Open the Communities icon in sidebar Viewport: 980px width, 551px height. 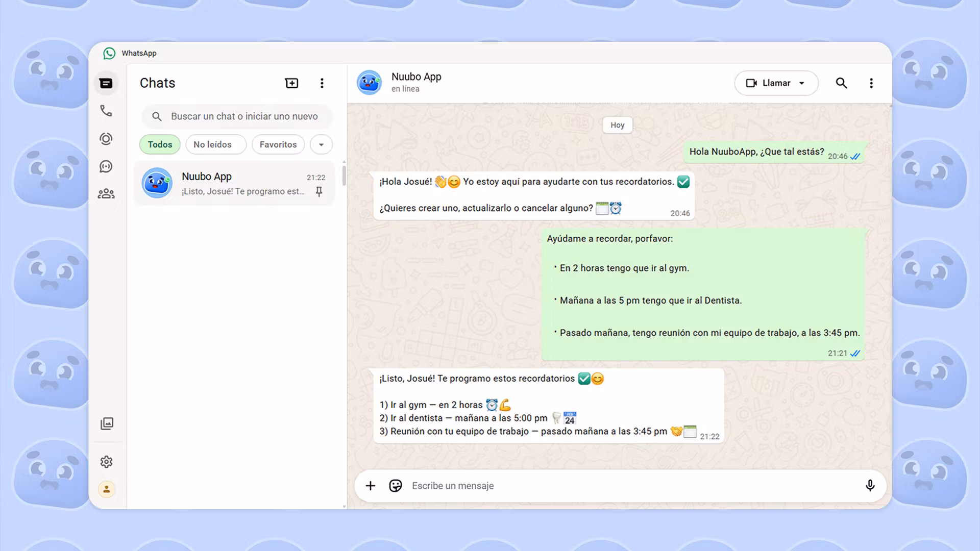pos(106,194)
